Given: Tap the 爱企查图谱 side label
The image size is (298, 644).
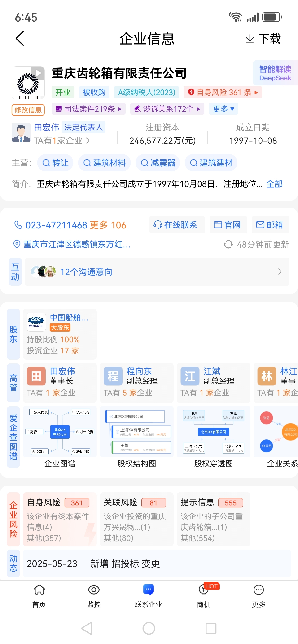Looking at the screenshot, I should point(13,437).
